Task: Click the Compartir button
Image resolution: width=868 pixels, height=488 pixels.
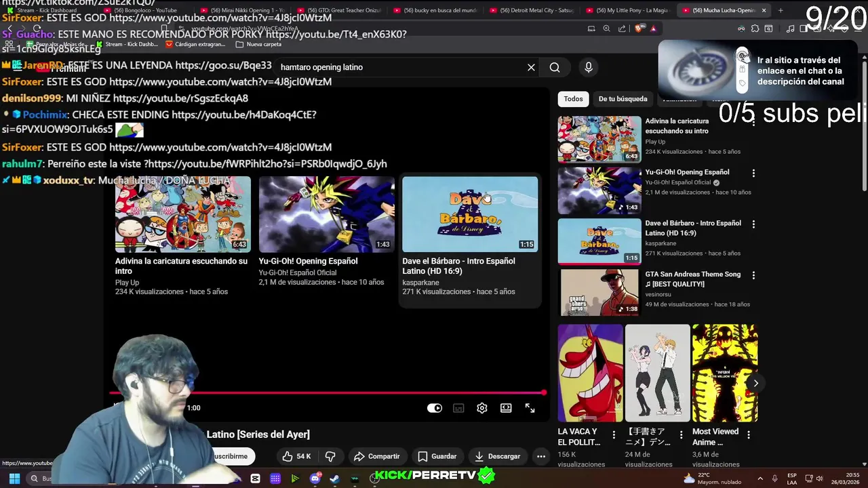Action: point(376,456)
